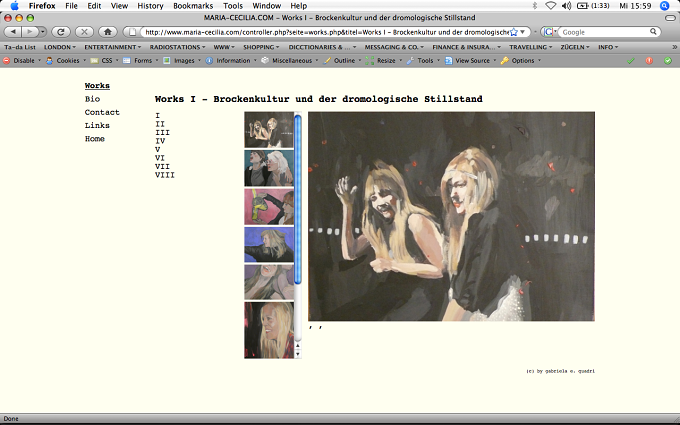Click the thumbnail scrollbar blue handle

(x=298, y=199)
